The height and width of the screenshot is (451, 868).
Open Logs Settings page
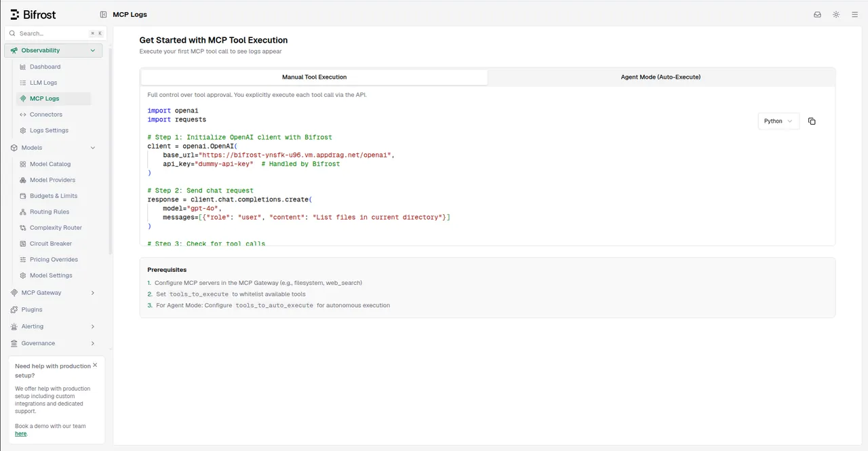(49, 130)
